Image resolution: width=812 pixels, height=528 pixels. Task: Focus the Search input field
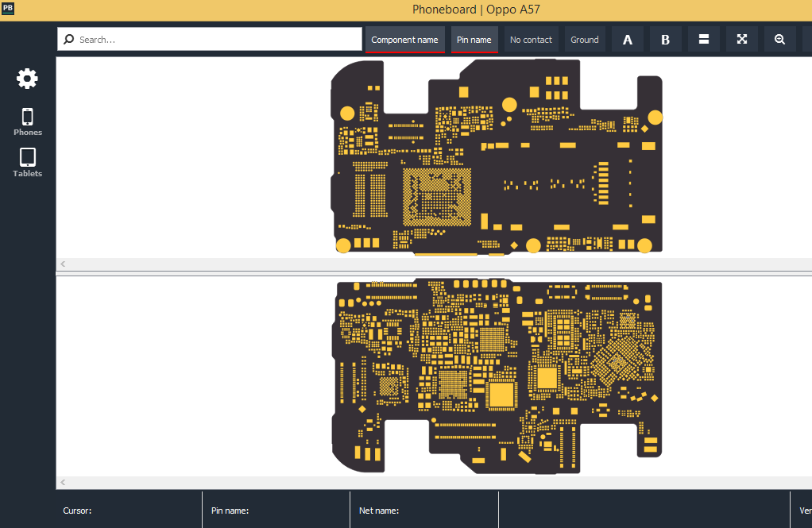(x=210, y=40)
